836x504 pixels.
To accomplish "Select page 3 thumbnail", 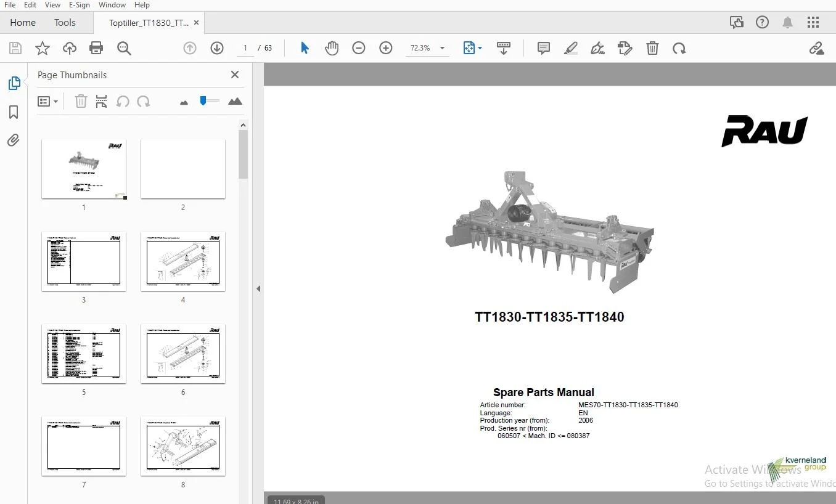I will [84, 261].
